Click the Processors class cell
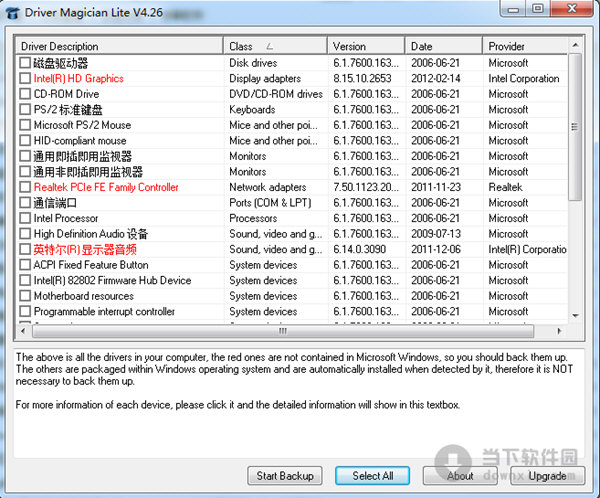This screenshot has width=600, height=498. coord(253,218)
